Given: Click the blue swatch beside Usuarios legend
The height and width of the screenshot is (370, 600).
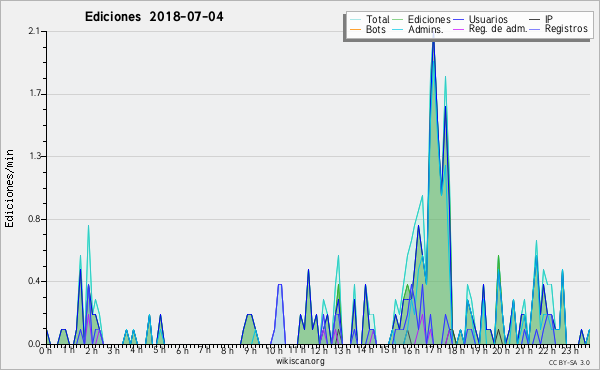Looking at the screenshot, I should click(x=458, y=20).
